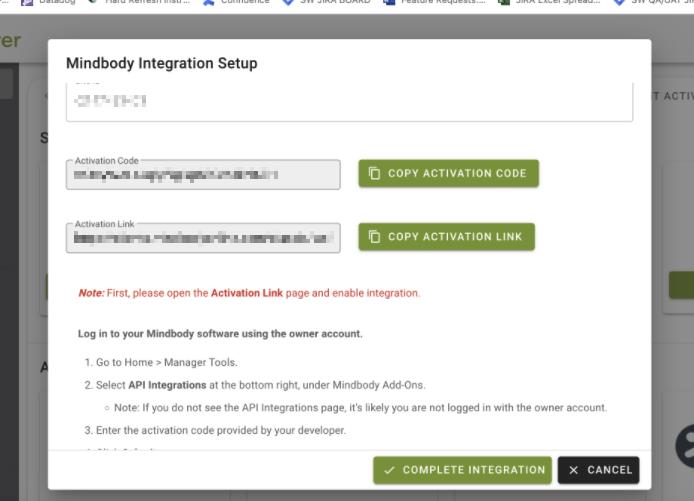Open the Feature Requests bookmark
Viewport: 694px width, 501px height.
tap(434, 2)
